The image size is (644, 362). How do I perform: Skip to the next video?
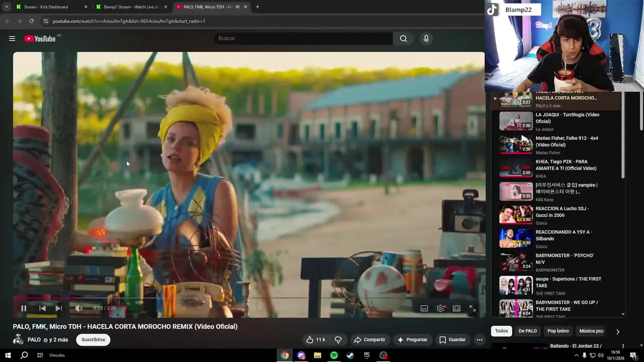click(x=59, y=308)
